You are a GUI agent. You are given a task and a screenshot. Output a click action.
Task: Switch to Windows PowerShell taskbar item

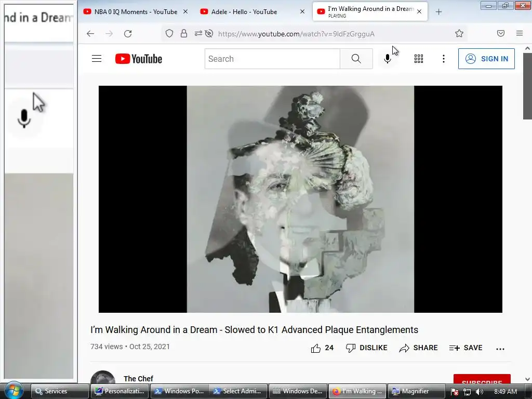[x=179, y=391]
